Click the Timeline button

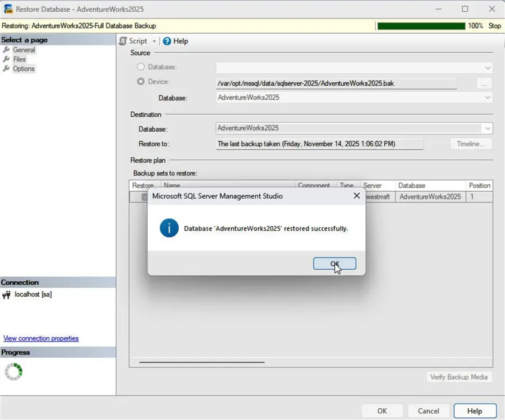coord(471,144)
